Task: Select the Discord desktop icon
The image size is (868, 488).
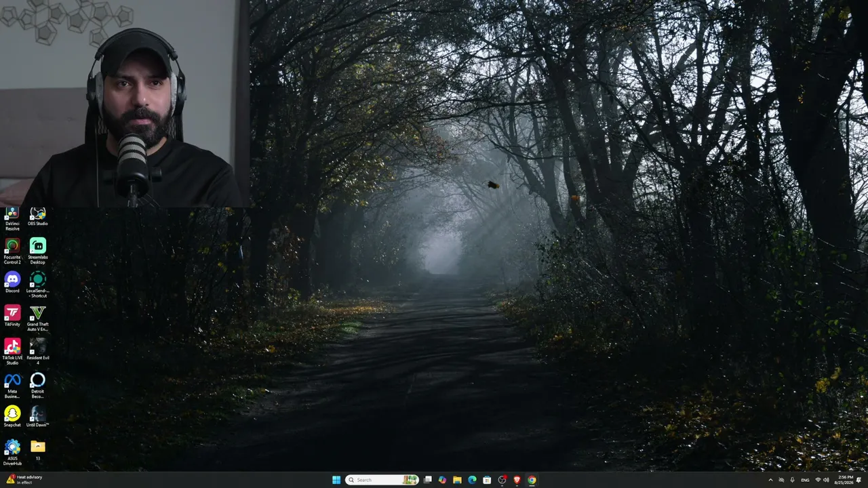Action: point(12,283)
